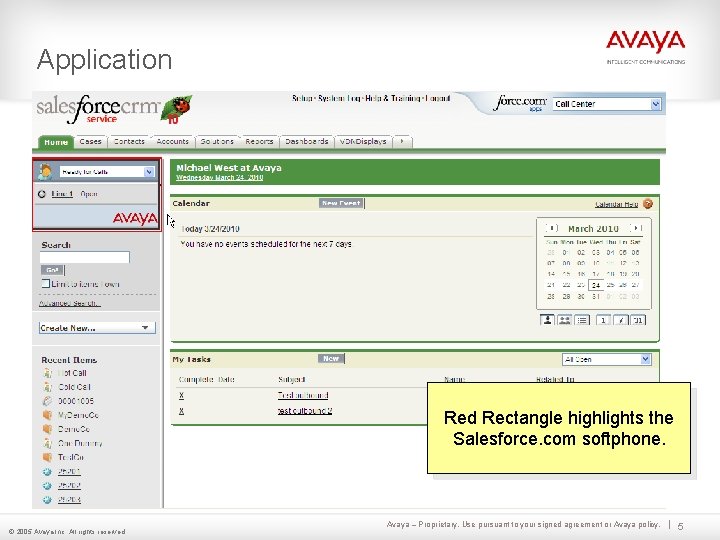Click the Hot Call contact icon
Image resolution: width=720 pixels, height=540 pixels.
click(x=47, y=373)
